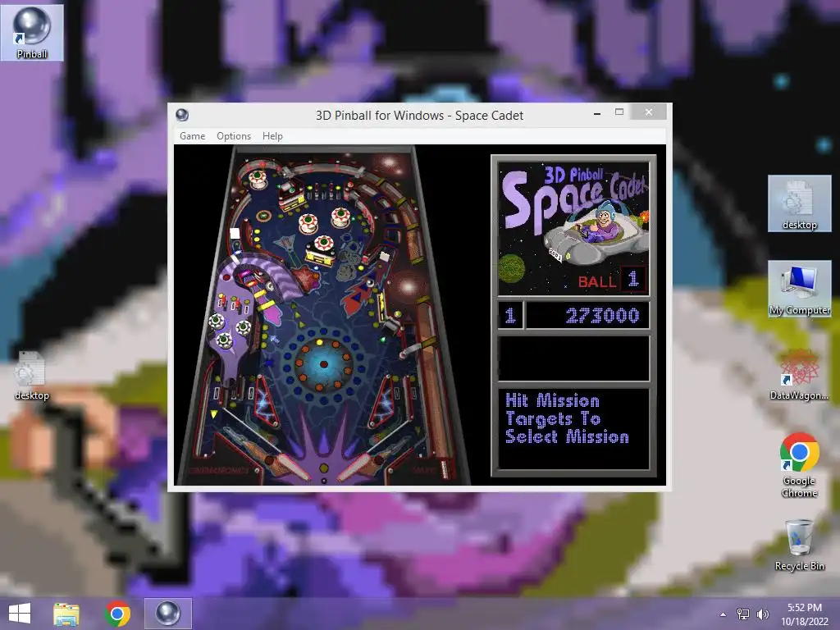Open the DataWagon shortcut icon
The image size is (840, 630).
tap(799, 374)
